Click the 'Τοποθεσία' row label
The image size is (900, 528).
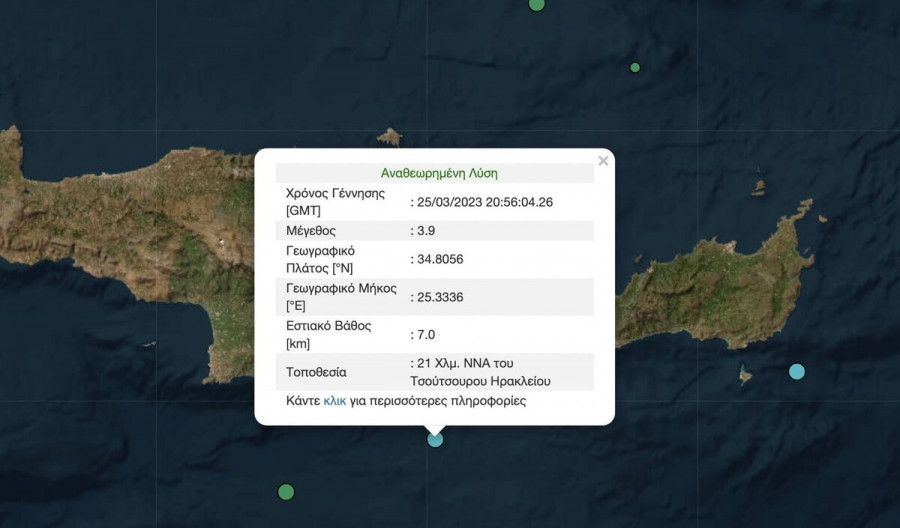[316, 372]
